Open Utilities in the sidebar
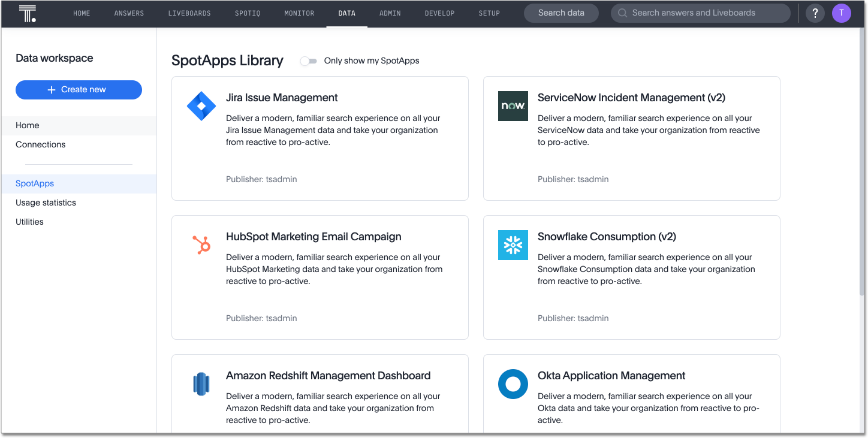868x438 pixels. tap(79, 222)
